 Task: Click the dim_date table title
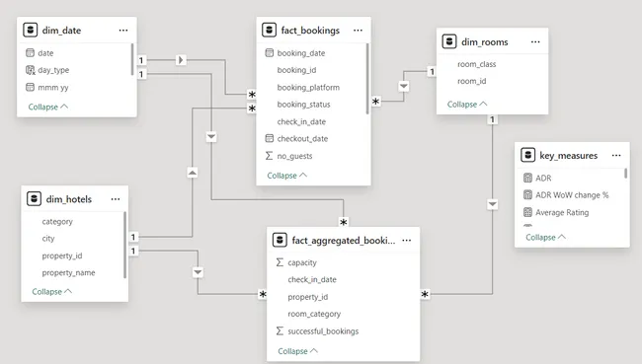[61, 31]
